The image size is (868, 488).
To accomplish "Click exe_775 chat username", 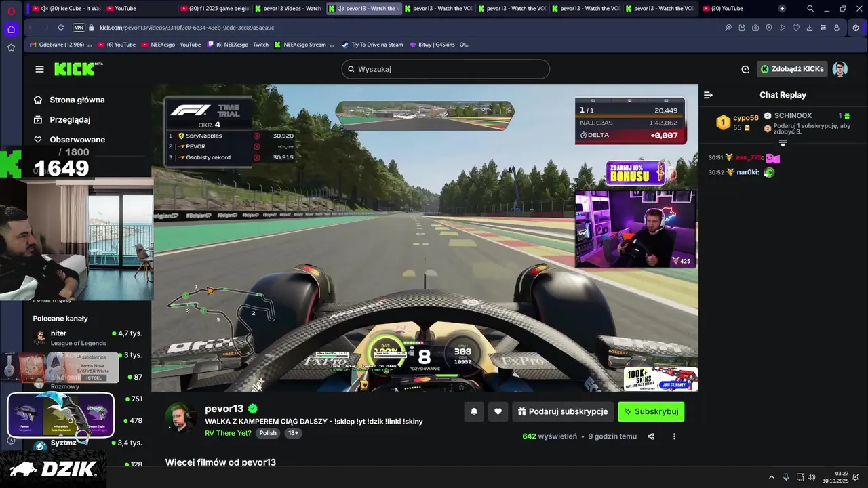I will coord(749,157).
